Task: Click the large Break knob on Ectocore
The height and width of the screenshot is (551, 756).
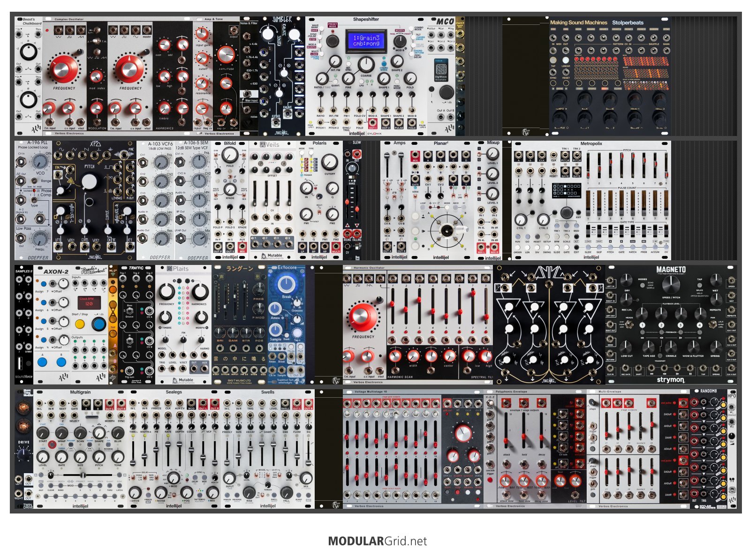Action: (287, 284)
